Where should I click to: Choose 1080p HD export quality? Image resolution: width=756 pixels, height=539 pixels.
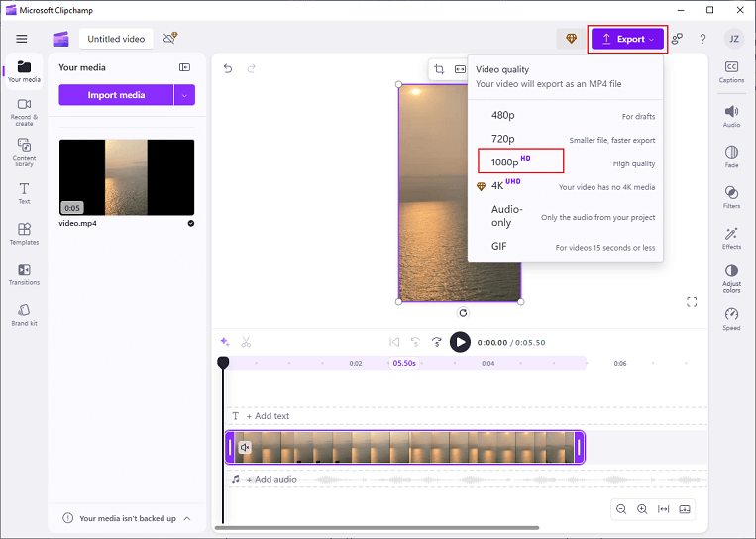pyautogui.click(x=566, y=162)
